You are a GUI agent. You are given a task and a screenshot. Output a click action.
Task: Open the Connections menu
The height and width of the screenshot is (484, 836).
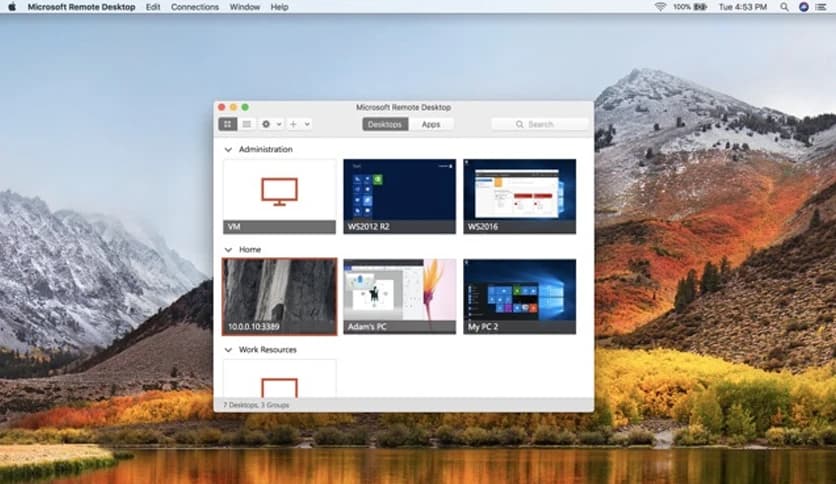click(194, 7)
